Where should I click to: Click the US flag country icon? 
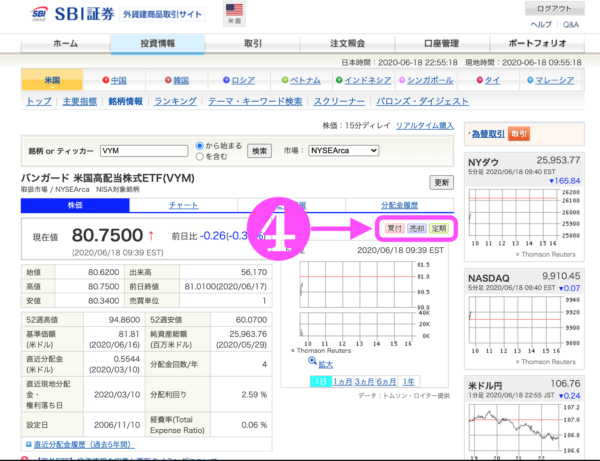click(x=234, y=13)
